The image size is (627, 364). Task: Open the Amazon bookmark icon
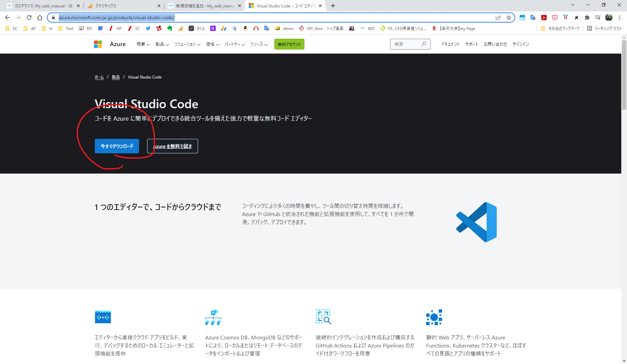[245, 29]
